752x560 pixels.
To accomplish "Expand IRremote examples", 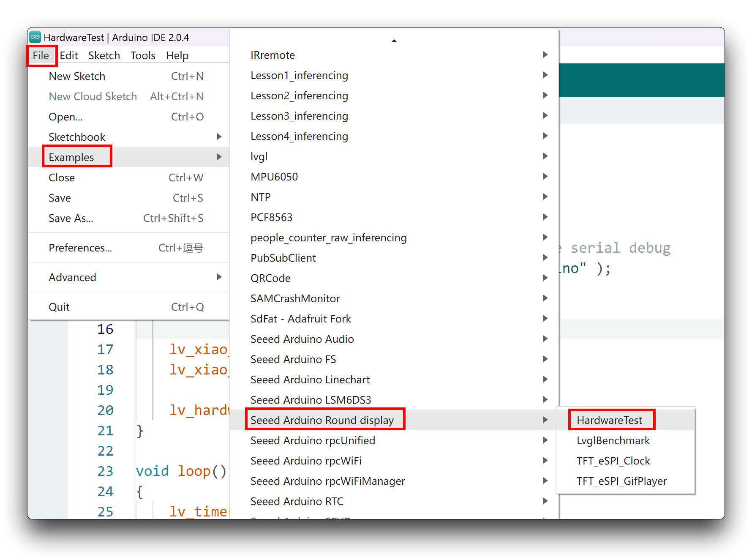I will (394, 55).
